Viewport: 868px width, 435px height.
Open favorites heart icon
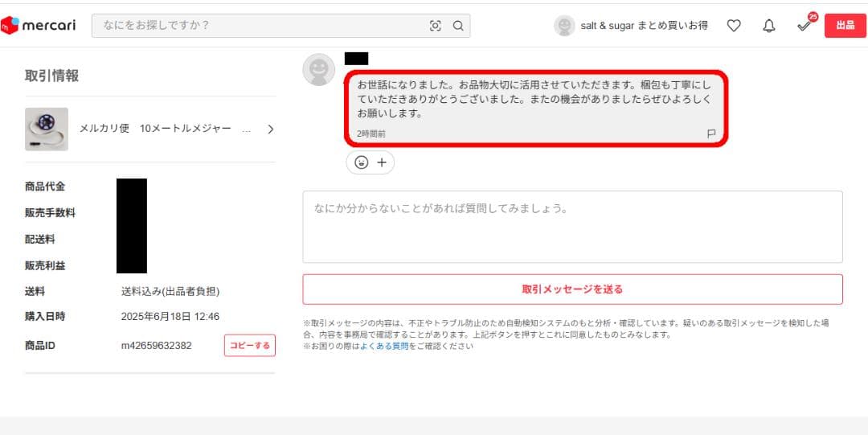[734, 26]
